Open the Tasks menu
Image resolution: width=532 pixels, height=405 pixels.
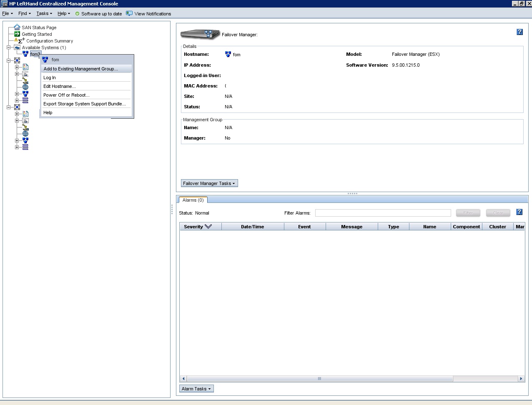click(44, 13)
